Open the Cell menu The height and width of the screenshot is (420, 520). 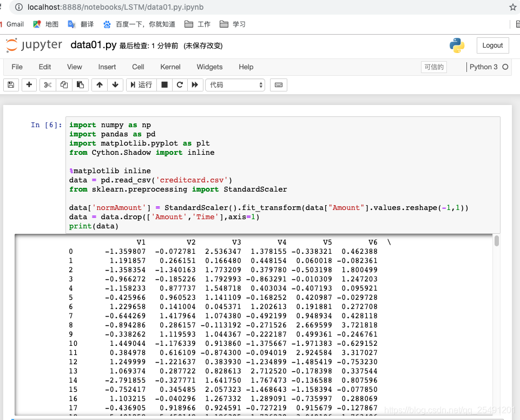[x=138, y=67]
